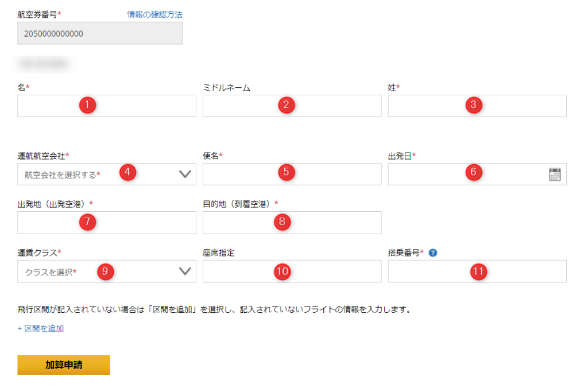Open the calendar icon in 出発日 field
Image resolution: width=588 pixels, height=388 pixels.
tap(554, 174)
